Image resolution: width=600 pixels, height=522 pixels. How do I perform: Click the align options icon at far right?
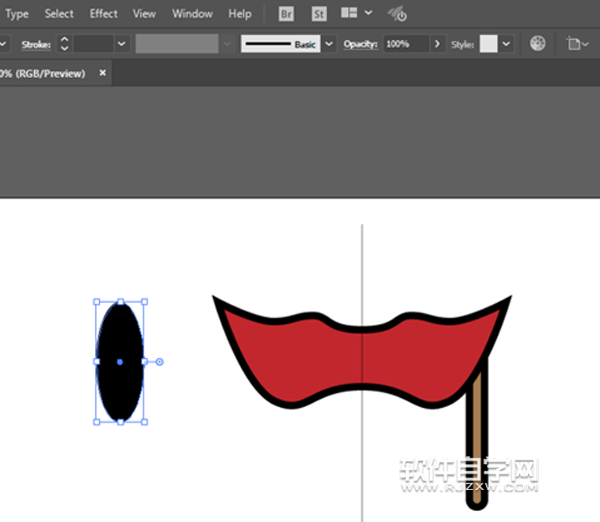click(x=573, y=44)
